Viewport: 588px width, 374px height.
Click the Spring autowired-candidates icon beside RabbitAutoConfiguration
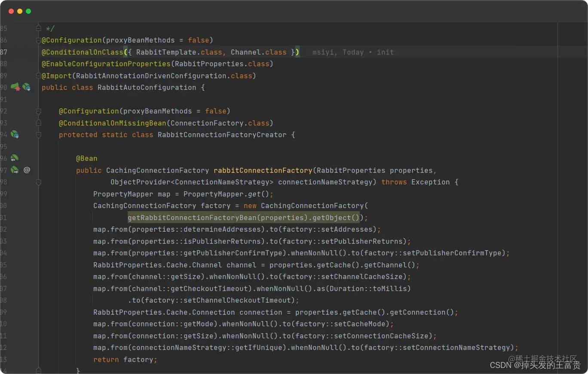point(27,87)
